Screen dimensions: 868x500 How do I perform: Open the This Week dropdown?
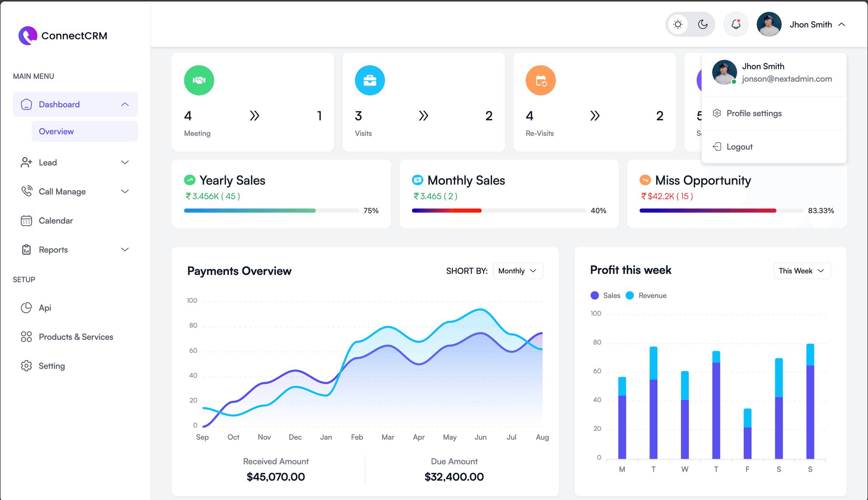801,271
